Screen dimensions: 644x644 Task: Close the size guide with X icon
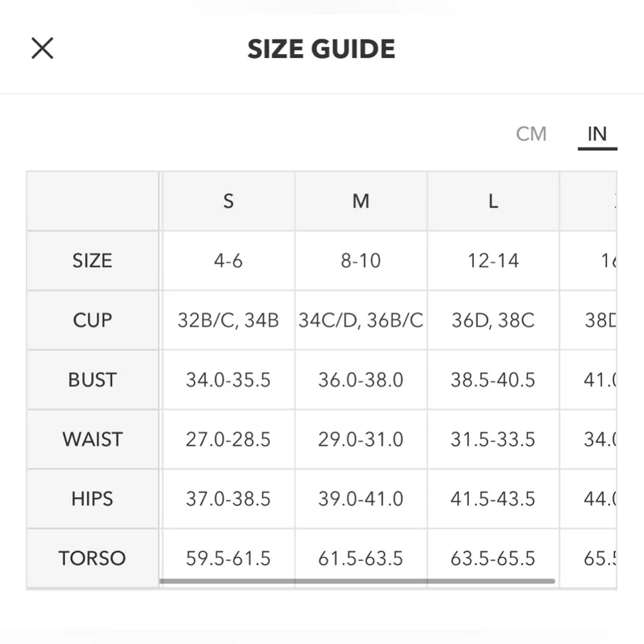pyautogui.click(x=43, y=48)
